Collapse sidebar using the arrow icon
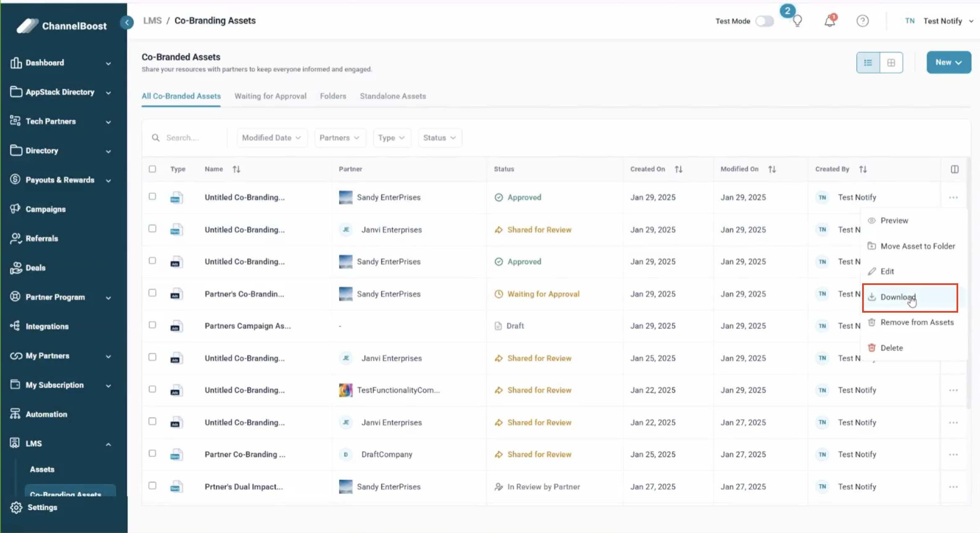This screenshot has height=533, width=980. click(x=127, y=22)
